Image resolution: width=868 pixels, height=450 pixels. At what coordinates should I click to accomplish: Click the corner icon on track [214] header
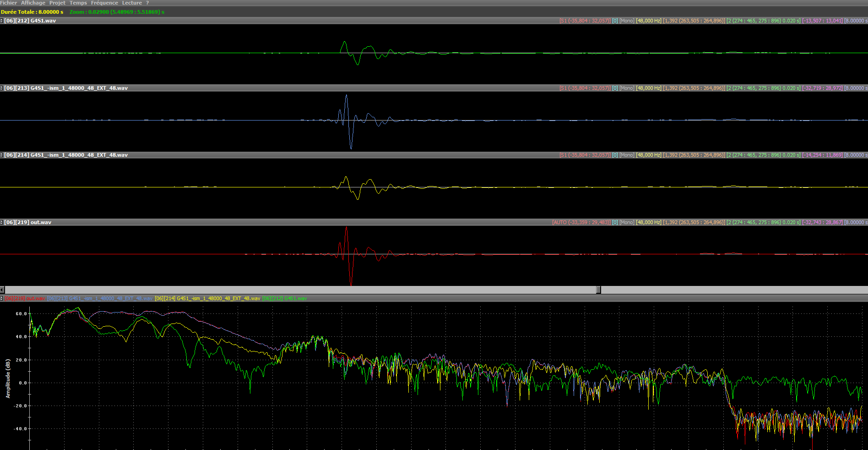click(2, 155)
